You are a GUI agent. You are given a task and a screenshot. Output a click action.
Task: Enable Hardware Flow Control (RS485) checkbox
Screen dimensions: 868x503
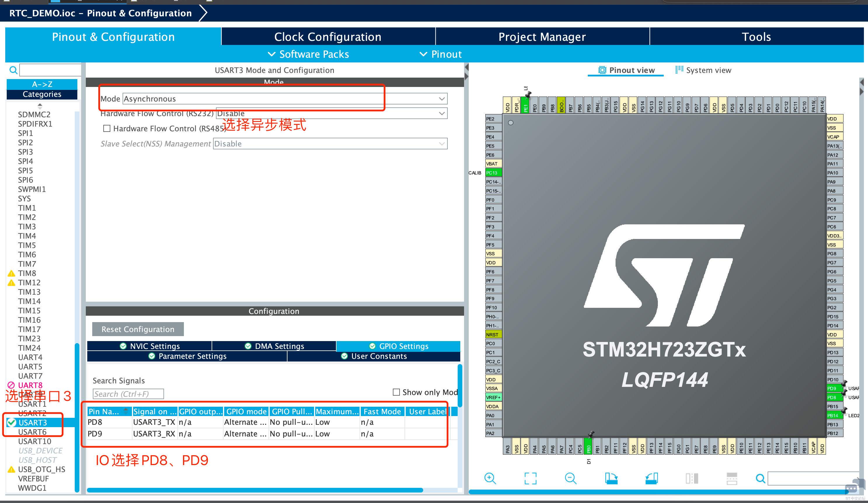click(x=107, y=128)
